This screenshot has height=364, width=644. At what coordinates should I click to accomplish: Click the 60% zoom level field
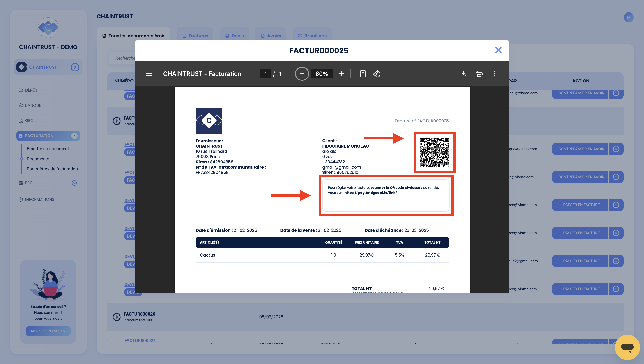(x=322, y=74)
